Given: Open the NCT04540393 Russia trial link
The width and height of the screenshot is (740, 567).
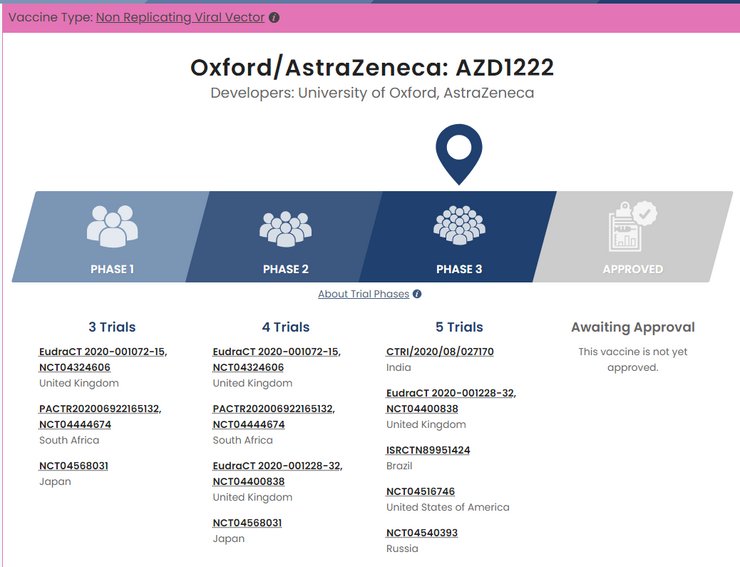Looking at the screenshot, I should click(x=422, y=533).
